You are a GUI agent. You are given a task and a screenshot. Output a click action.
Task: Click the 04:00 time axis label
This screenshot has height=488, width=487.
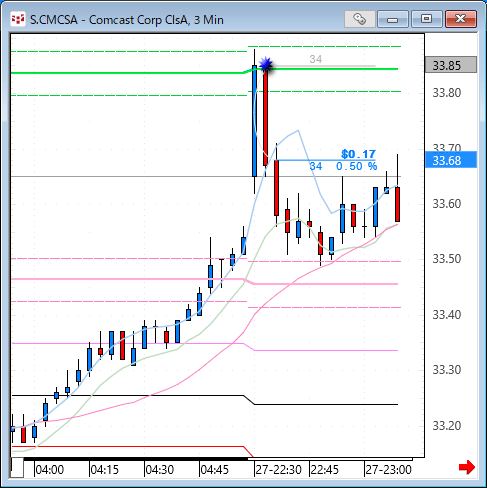click(x=50, y=470)
